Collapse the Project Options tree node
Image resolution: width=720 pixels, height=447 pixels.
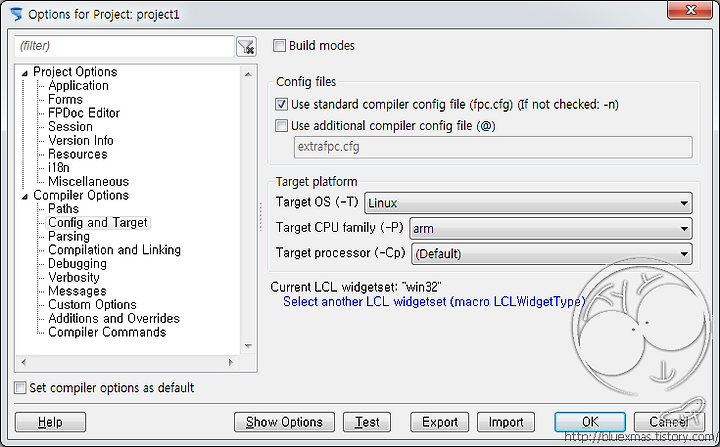25,73
